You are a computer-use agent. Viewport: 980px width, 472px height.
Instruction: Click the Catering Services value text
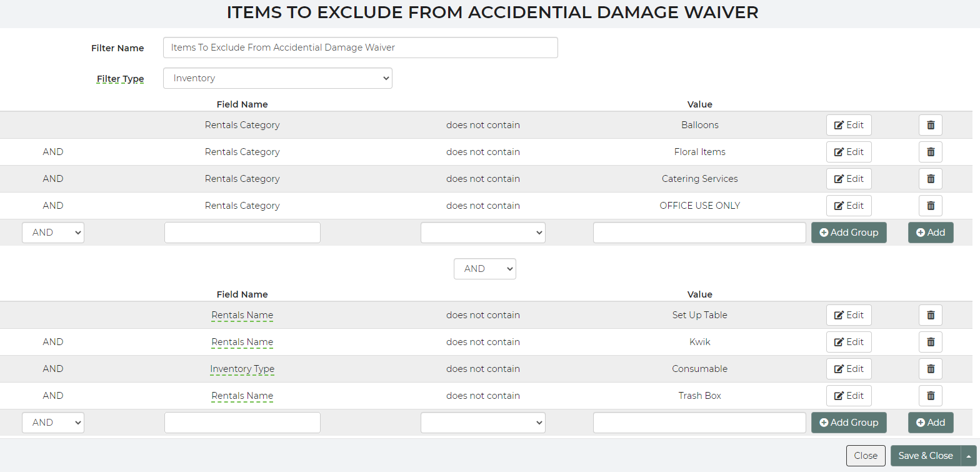700,179
